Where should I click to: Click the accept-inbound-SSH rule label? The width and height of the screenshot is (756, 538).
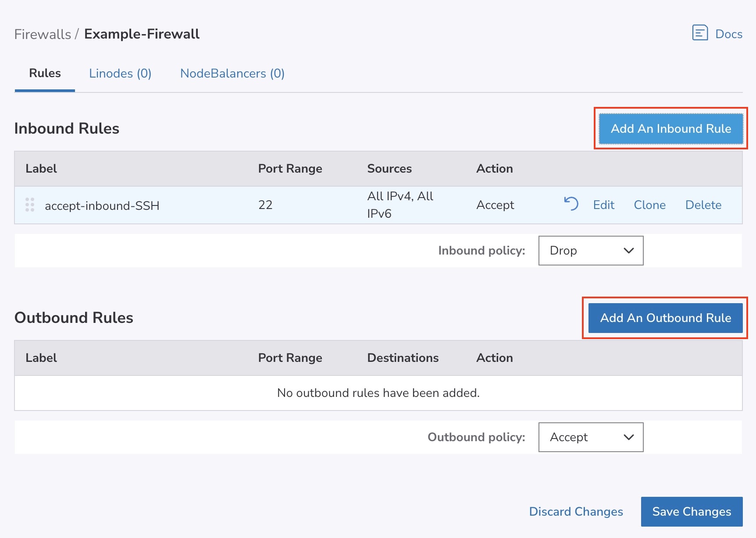coord(102,205)
